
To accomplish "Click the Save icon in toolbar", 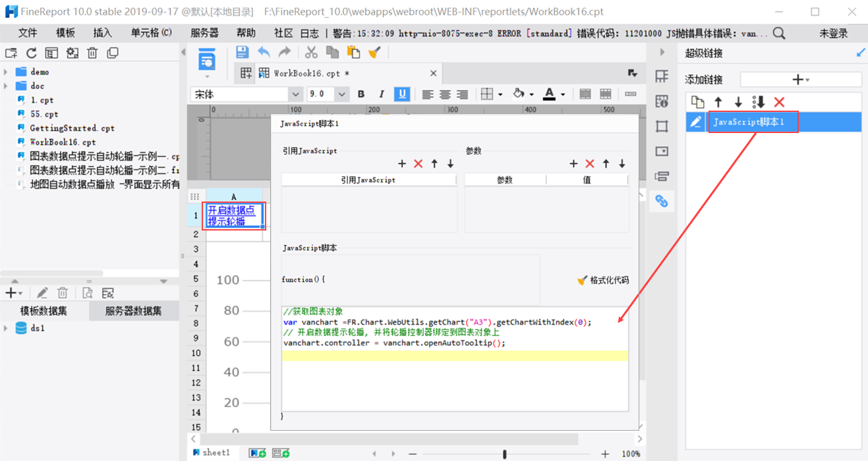I will pyautogui.click(x=242, y=53).
